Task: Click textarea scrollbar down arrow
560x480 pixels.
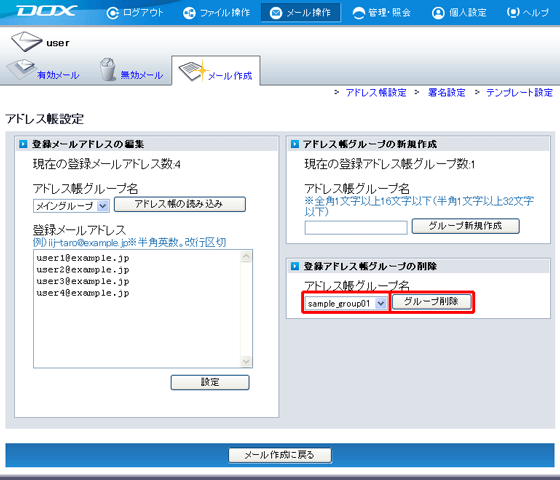Action: pyautogui.click(x=246, y=361)
